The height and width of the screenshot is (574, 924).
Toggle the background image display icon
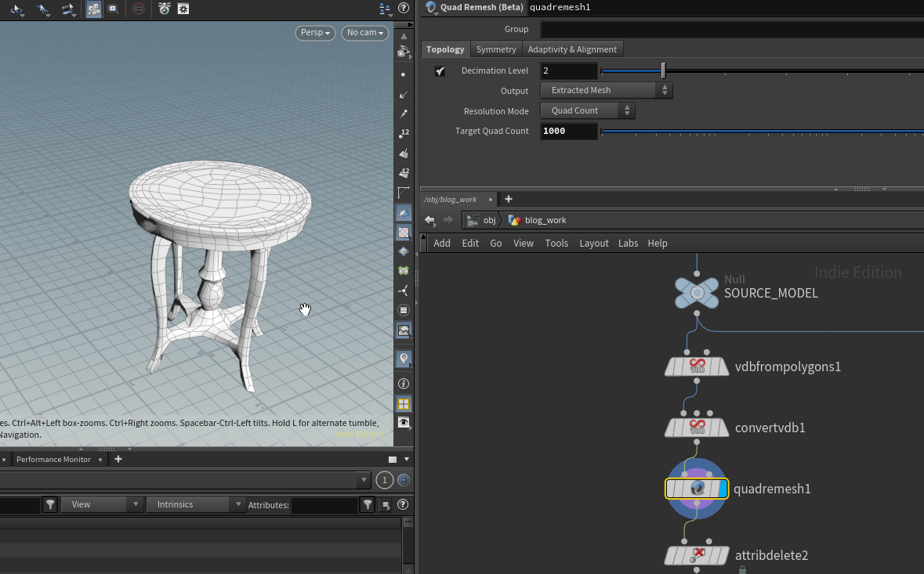404,331
